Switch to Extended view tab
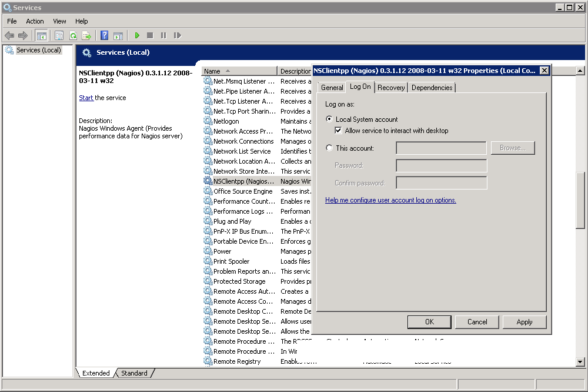This screenshot has height=392, width=588. point(96,373)
